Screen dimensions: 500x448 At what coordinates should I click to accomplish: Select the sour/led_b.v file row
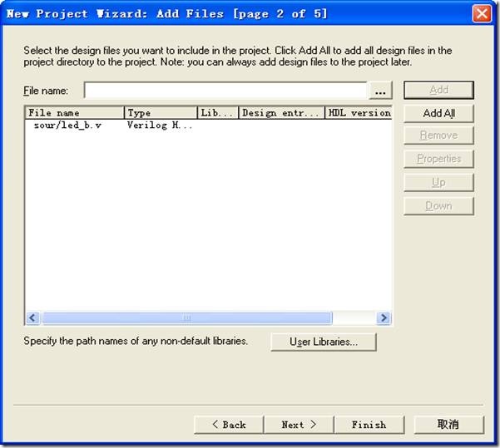point(68,126)
